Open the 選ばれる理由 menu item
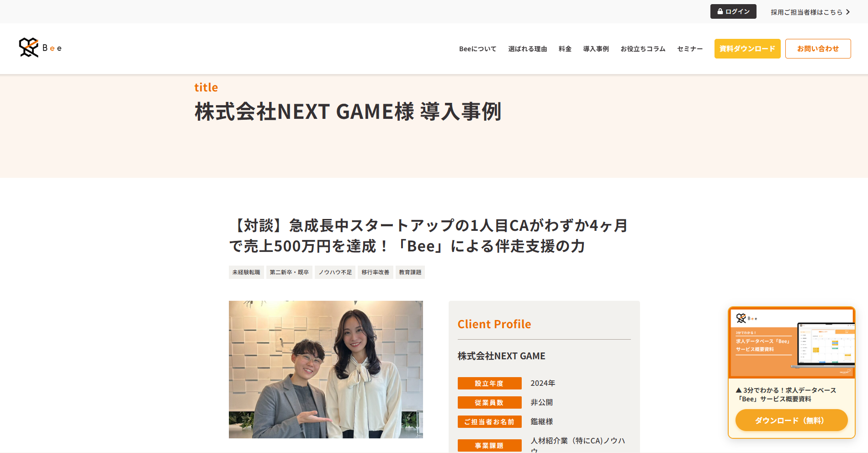 click(528, 49)
